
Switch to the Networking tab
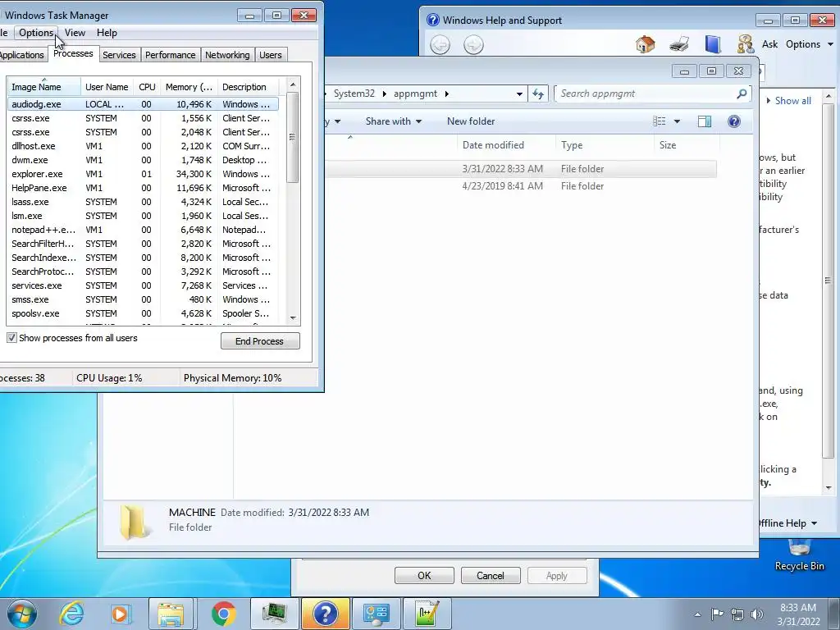tap(227, 55)
